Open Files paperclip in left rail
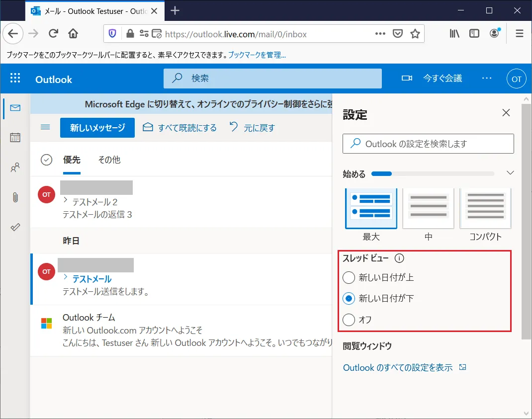Image resolution: width=532 pixels, height=419 pixels. (15, 197)
